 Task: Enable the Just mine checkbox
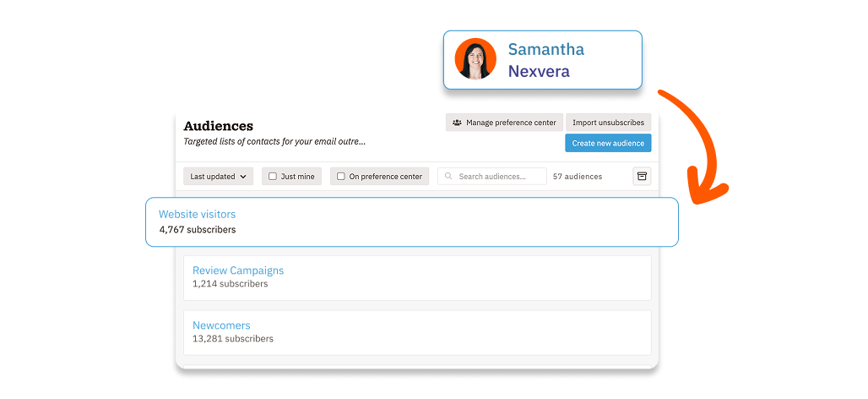273,177
